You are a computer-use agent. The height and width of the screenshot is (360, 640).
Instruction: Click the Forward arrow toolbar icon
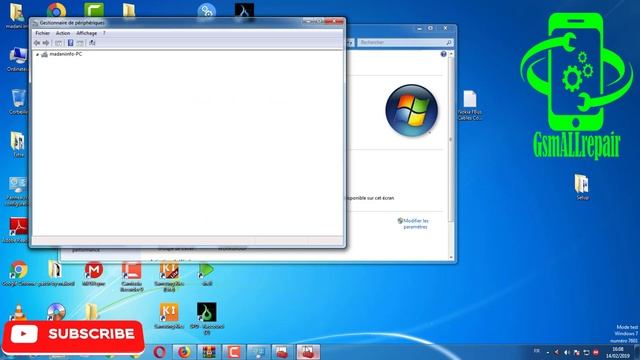pyautogui.click(x=46, y=43)
